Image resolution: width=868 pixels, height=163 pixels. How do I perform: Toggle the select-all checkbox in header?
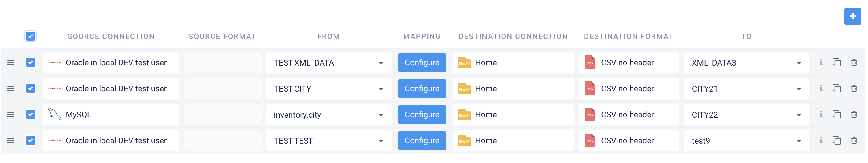pos(31,36)
